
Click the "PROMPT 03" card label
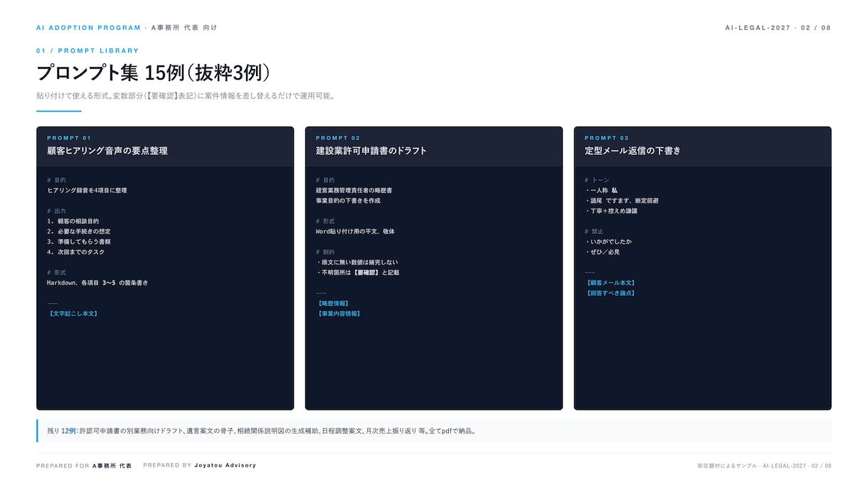click(607, 138)
